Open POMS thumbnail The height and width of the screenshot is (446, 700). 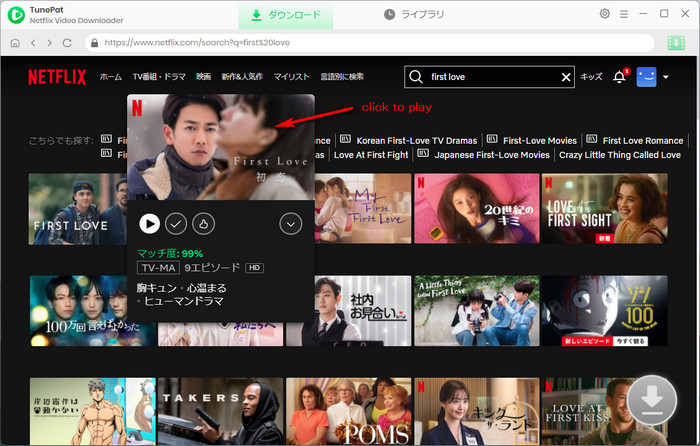[x=349, y=411]
